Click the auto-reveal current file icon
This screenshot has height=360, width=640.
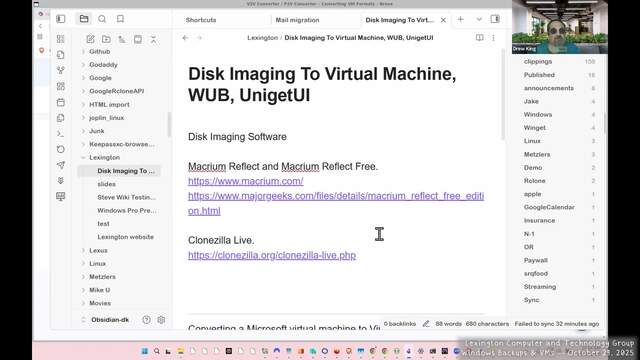[x=138, y=39]
